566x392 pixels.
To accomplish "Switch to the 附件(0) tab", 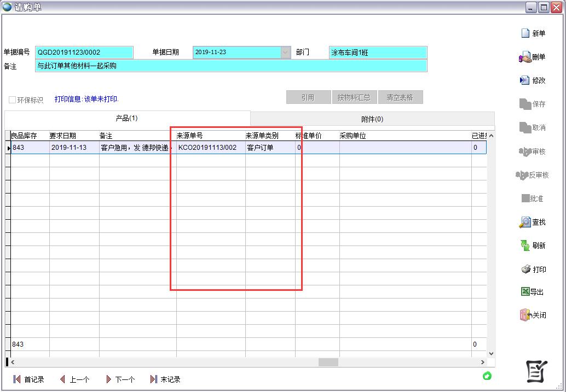I will click(372, 119).
